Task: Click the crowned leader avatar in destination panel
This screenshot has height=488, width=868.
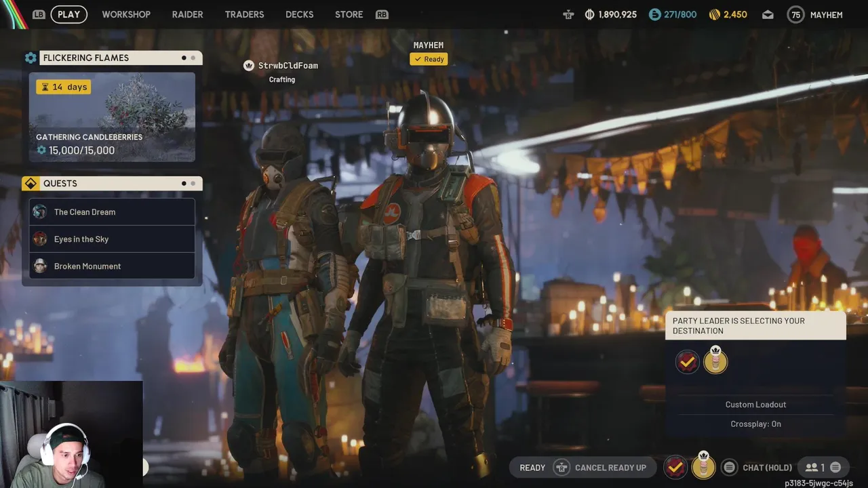Action: [715, 361]
